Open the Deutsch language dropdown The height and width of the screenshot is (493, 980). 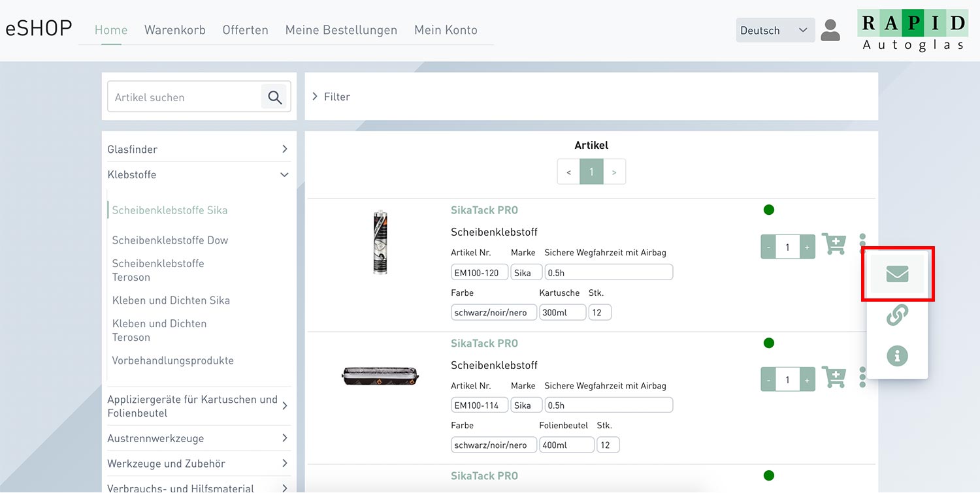[776, 30]
